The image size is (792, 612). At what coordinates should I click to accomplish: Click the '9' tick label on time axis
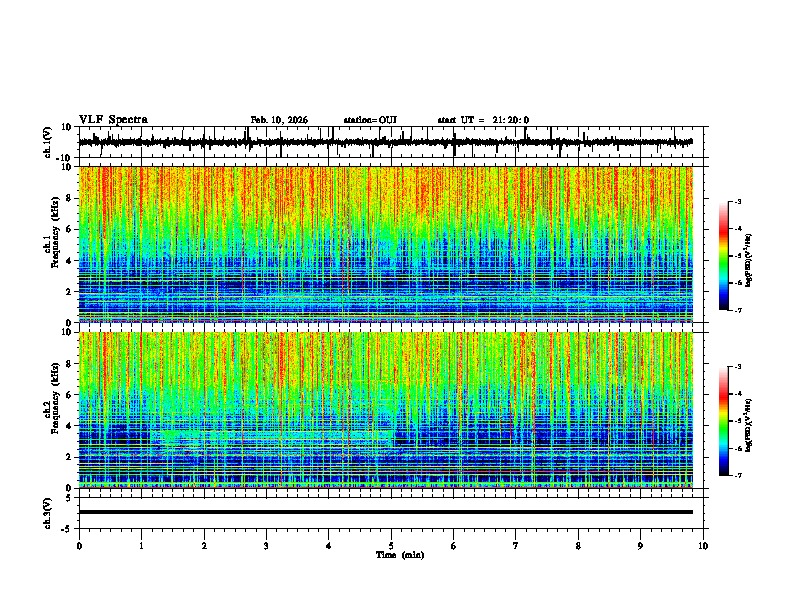tap(640, 546)
